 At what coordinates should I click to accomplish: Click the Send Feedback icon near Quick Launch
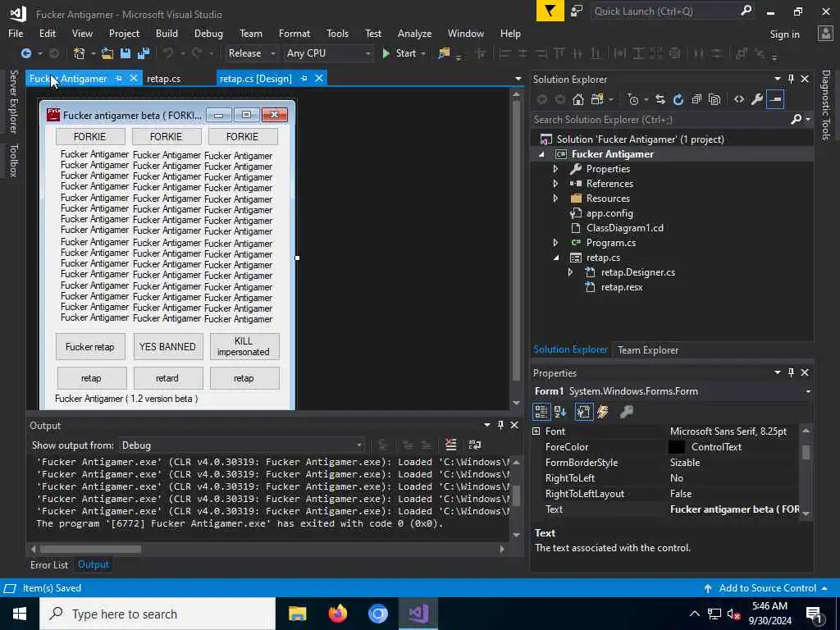(x=577, y=11)
